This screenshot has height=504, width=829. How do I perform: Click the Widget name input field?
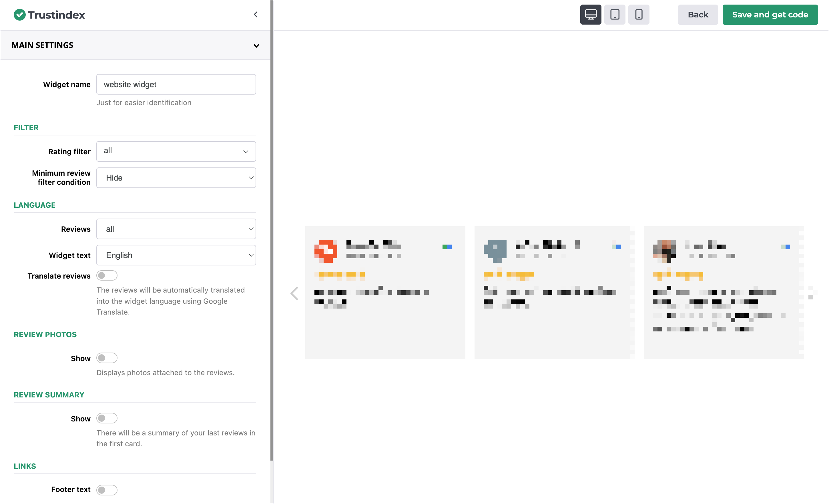tap(176, 84)
